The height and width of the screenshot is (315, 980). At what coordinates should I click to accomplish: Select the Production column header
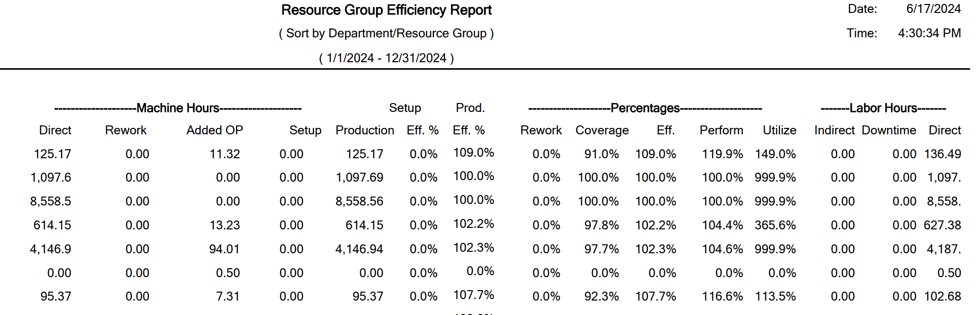coord(364,130)
